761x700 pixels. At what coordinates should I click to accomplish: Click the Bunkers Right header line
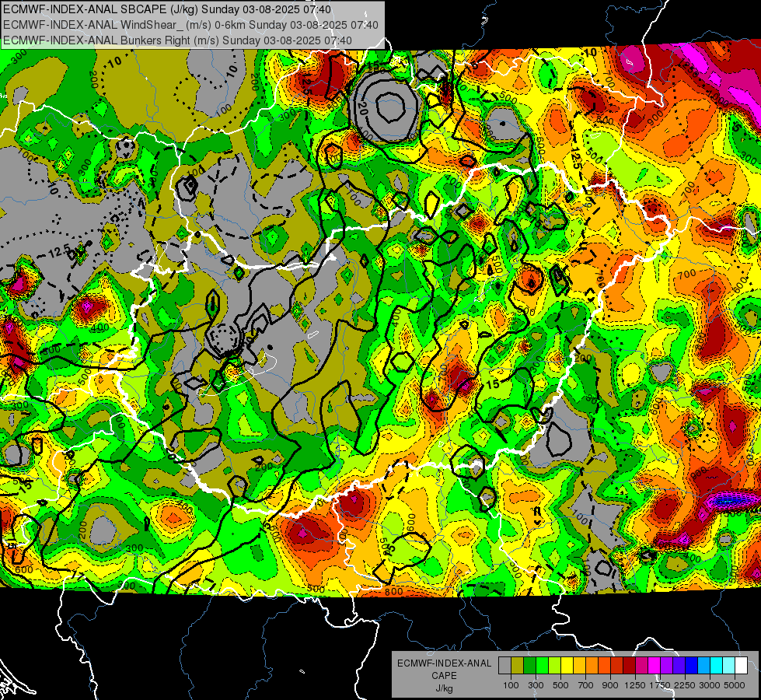[178, 40]
